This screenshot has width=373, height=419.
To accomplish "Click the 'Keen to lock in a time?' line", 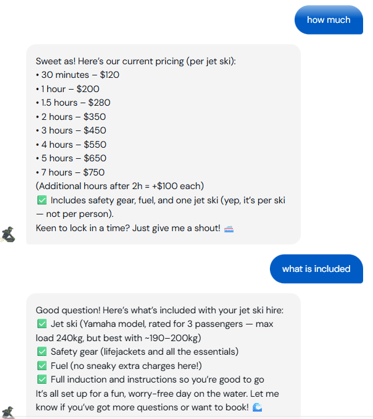I will tap(128, 228).
